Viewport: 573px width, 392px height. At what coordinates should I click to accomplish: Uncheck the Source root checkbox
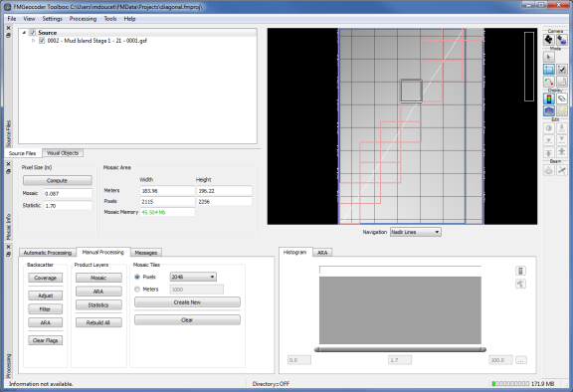click(x=33, y=33)
